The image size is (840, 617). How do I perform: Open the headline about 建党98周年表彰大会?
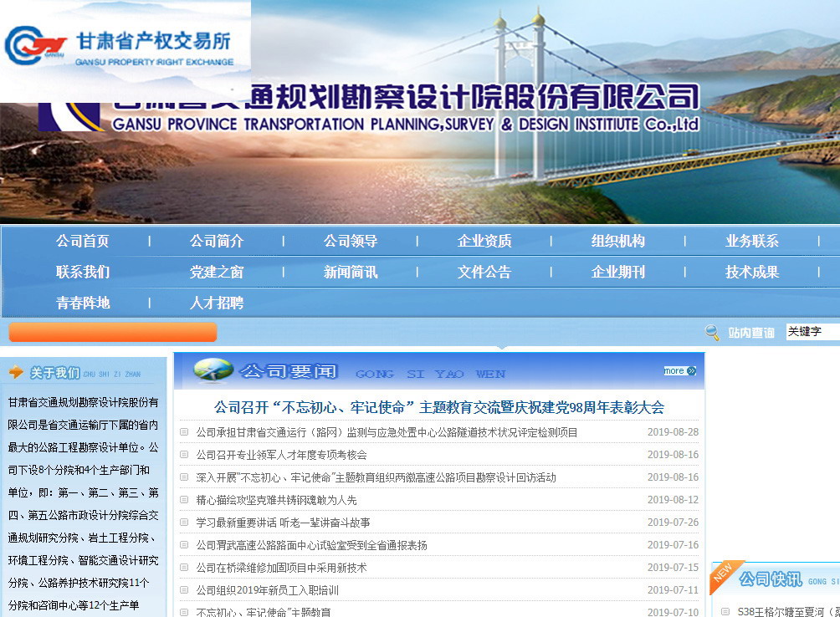(x=438, y=408)
